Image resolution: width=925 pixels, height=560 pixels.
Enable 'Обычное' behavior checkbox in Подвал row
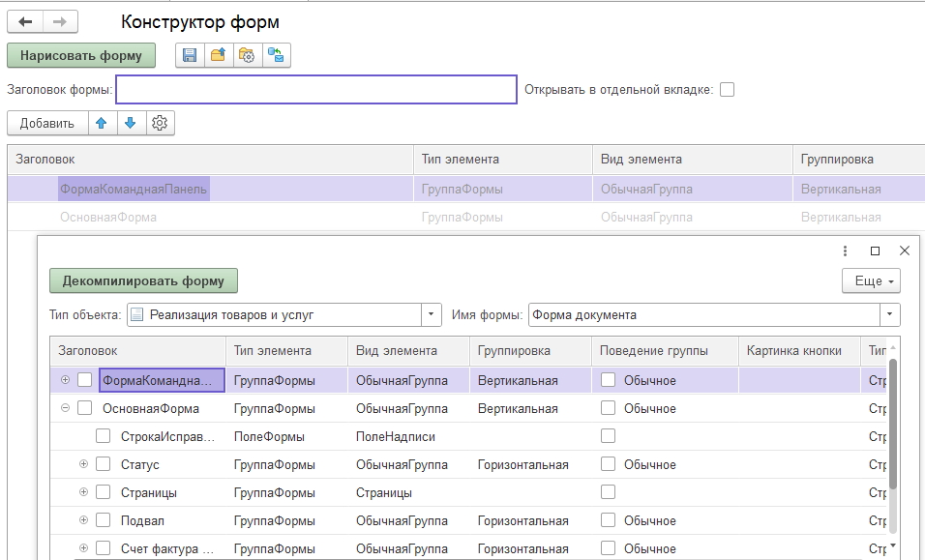pyautogui.click(x=608, y=520)
